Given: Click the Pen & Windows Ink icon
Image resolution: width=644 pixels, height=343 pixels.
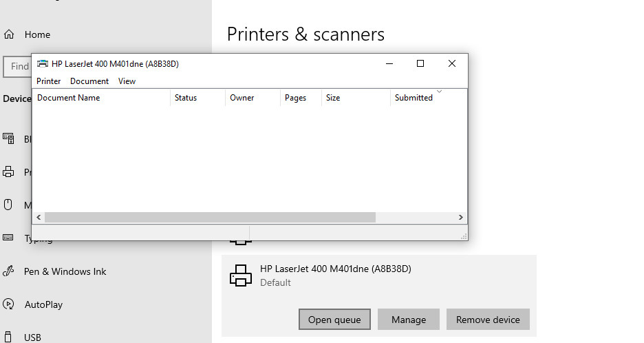Looking at the screenshot, I should coord(9,271).
